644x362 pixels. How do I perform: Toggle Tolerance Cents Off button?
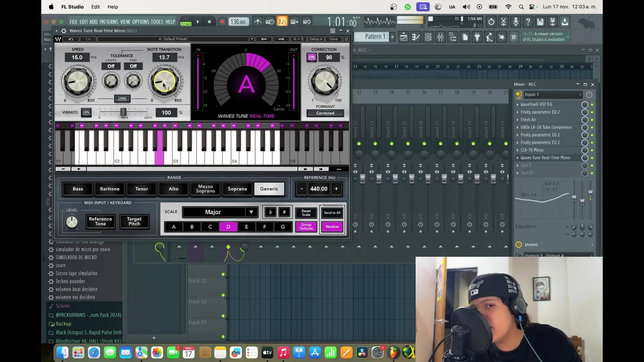(x=111, y=66)
